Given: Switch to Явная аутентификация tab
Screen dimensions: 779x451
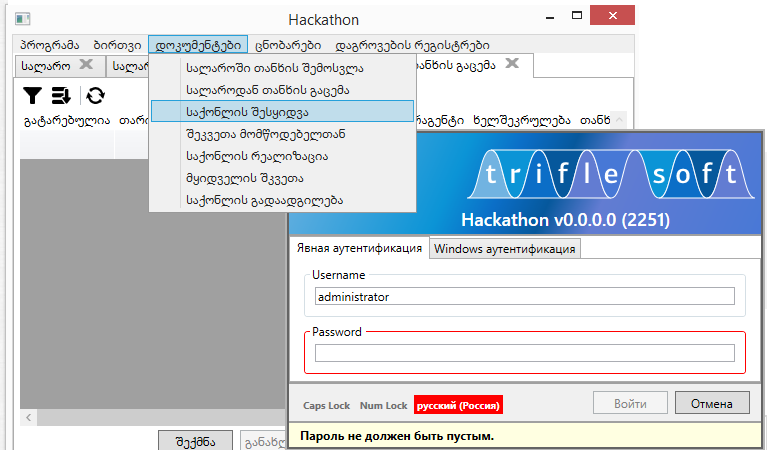Looking at the screenshot, I should coord(359,248).
